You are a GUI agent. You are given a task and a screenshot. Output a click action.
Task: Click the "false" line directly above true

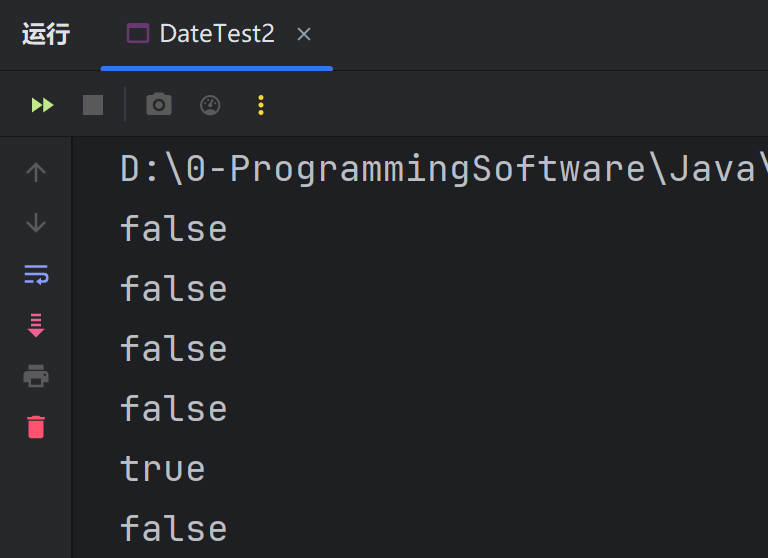tap(173, 409)
